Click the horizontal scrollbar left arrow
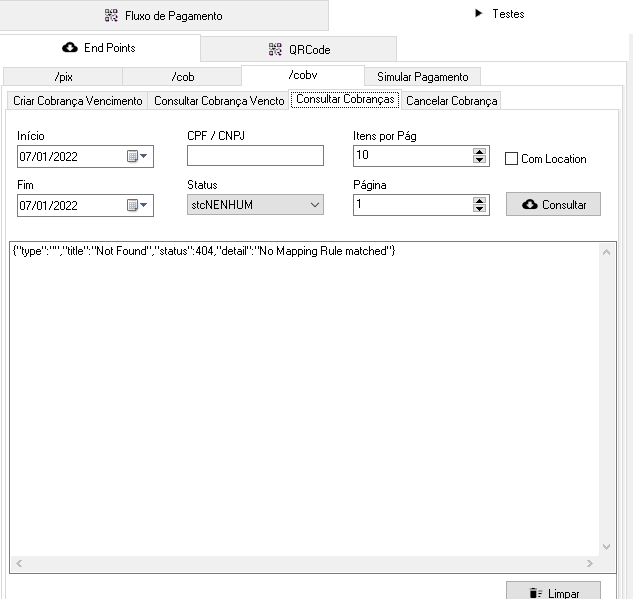 (19, 563)
